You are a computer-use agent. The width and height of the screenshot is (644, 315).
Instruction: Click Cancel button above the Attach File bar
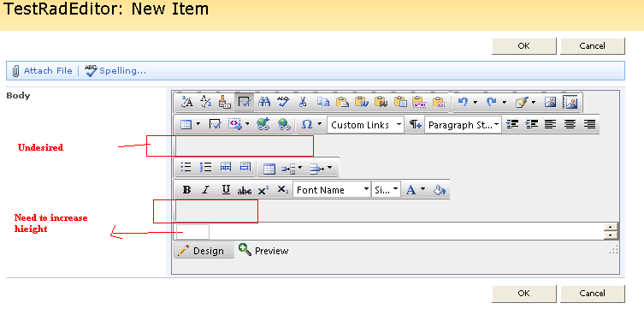click(x=592, y=46)
